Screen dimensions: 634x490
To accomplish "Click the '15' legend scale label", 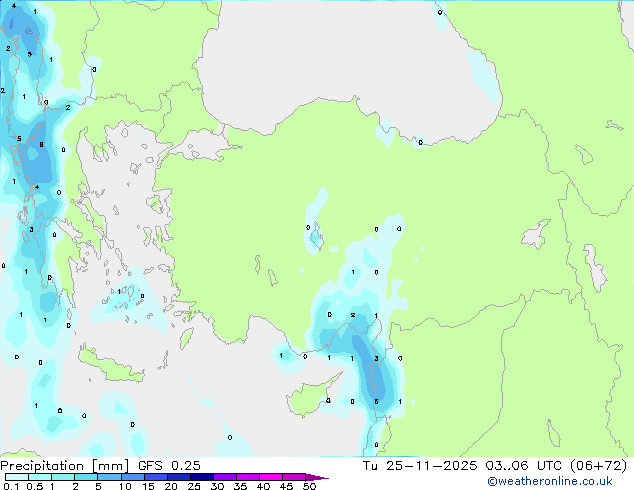I will pyautogui.click(x=148, y=486).
